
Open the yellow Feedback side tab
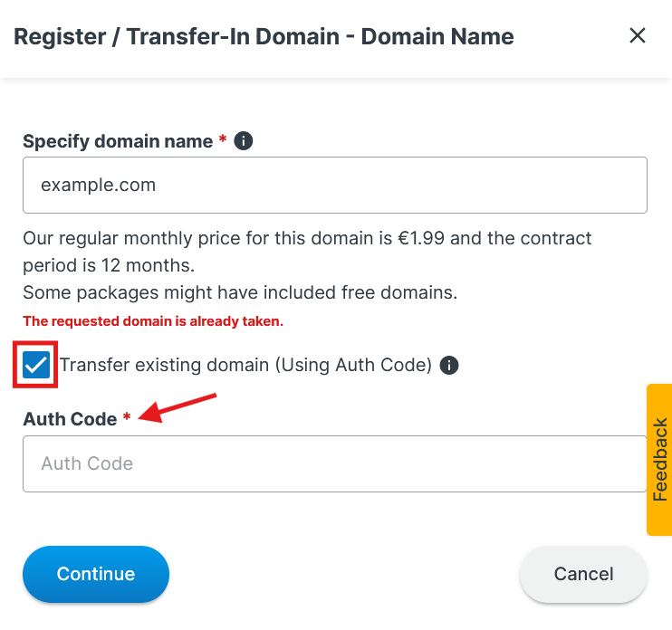[x=659, y=460]
